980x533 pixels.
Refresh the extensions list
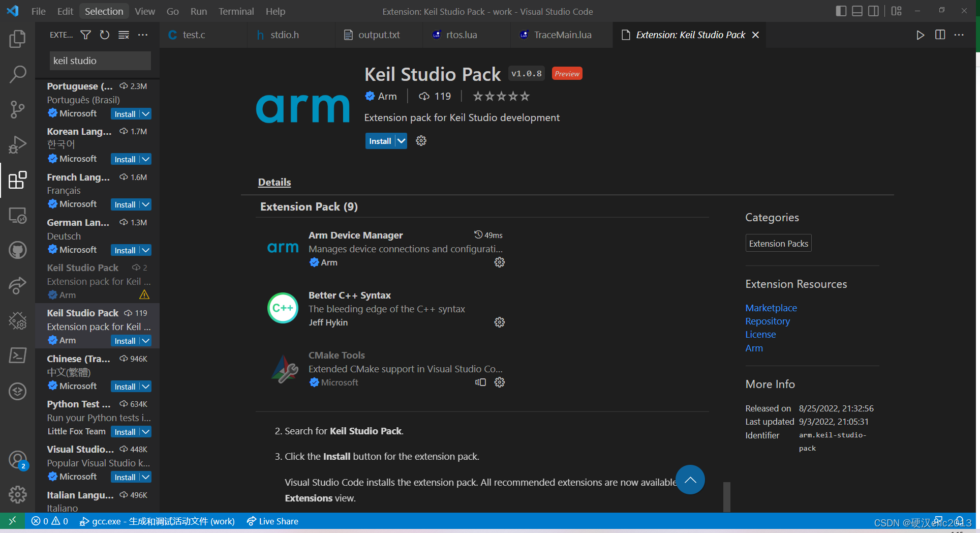[x=105, y=35]
